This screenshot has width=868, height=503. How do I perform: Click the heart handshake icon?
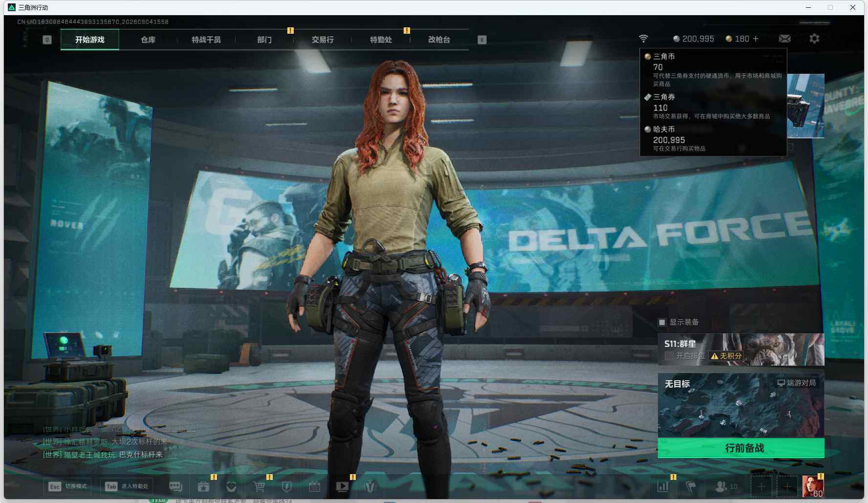coord(231,486)
